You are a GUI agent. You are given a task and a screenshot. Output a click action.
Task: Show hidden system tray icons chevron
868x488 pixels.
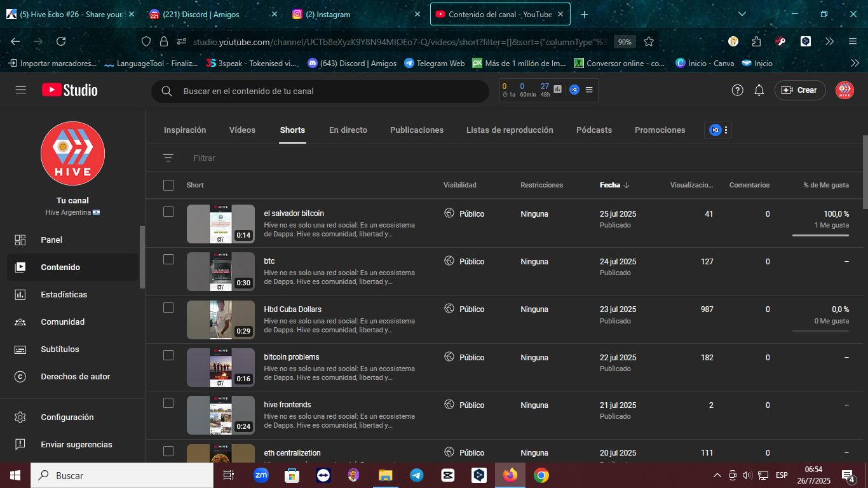coord(717,475)
